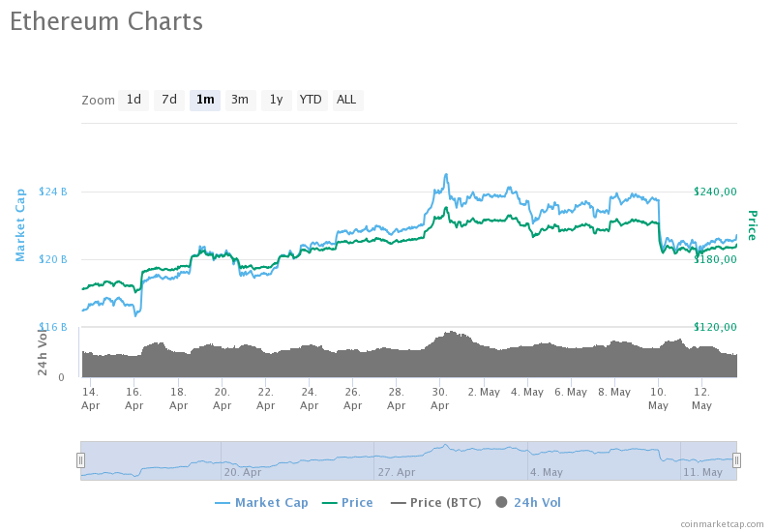The width and height of the screenshot is (774, 532).
Task: Click the blue Market Cap legend line marker
Action: pos(223,503)
